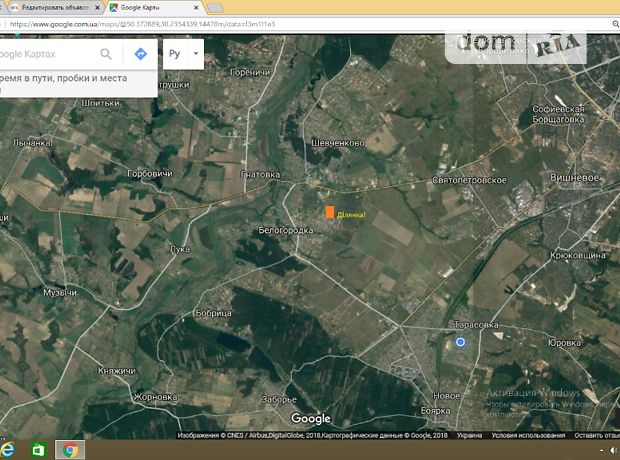The image size is (620, 460).
Task: Switch to the Редактировать объявление tab
Action: (x=55, y=8)
